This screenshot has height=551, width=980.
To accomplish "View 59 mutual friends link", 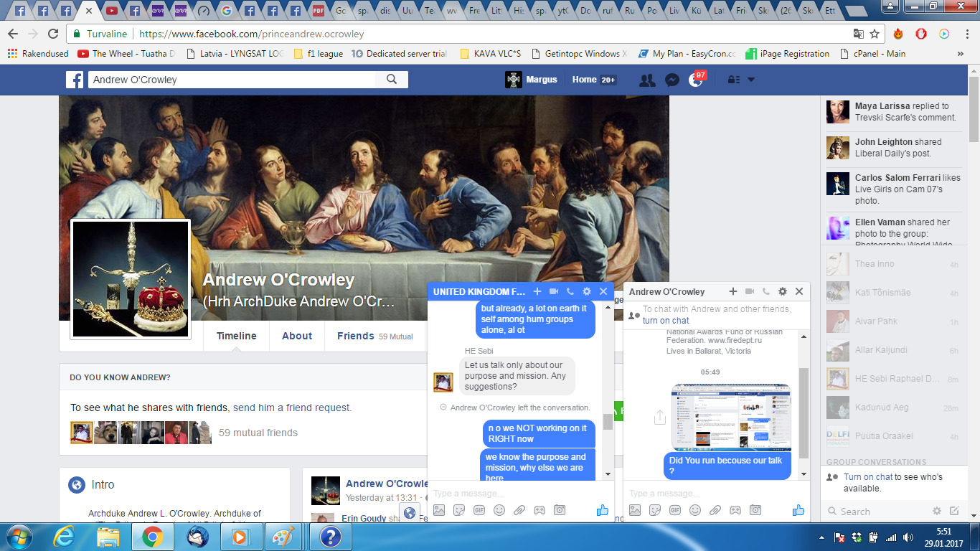I will (x=258, y=433).
